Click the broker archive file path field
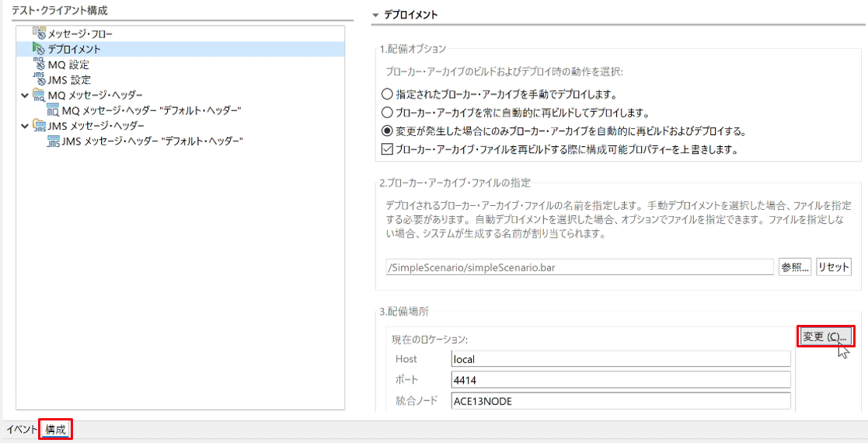 tap(580, 267)
